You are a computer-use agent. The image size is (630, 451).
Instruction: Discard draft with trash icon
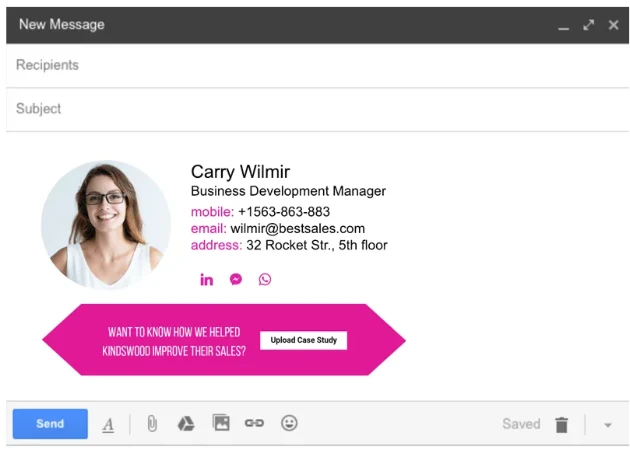click(561, 425)
